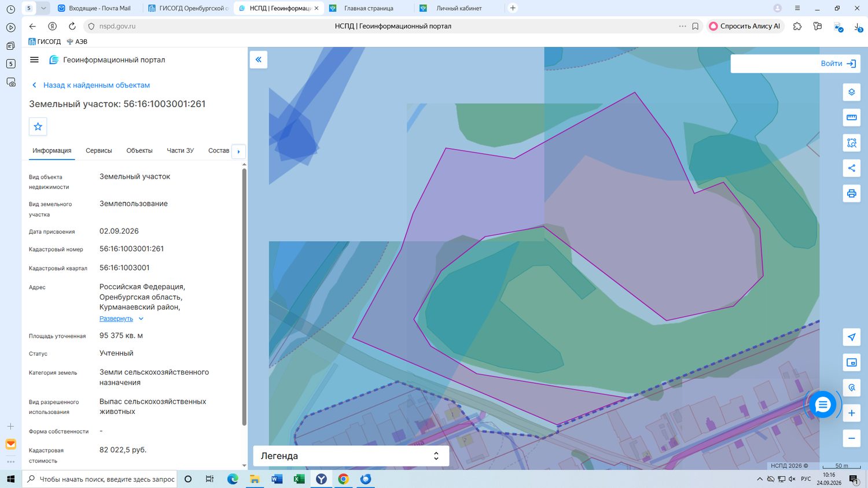Activate the area search selection tool
Screen dimensions: 868x488
(851, 143)
